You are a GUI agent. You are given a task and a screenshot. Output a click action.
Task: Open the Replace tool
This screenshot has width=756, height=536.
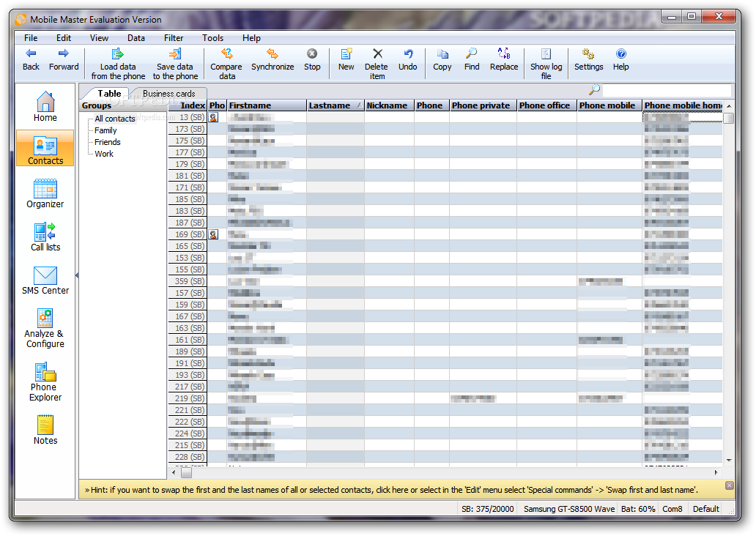pos(504,59)
